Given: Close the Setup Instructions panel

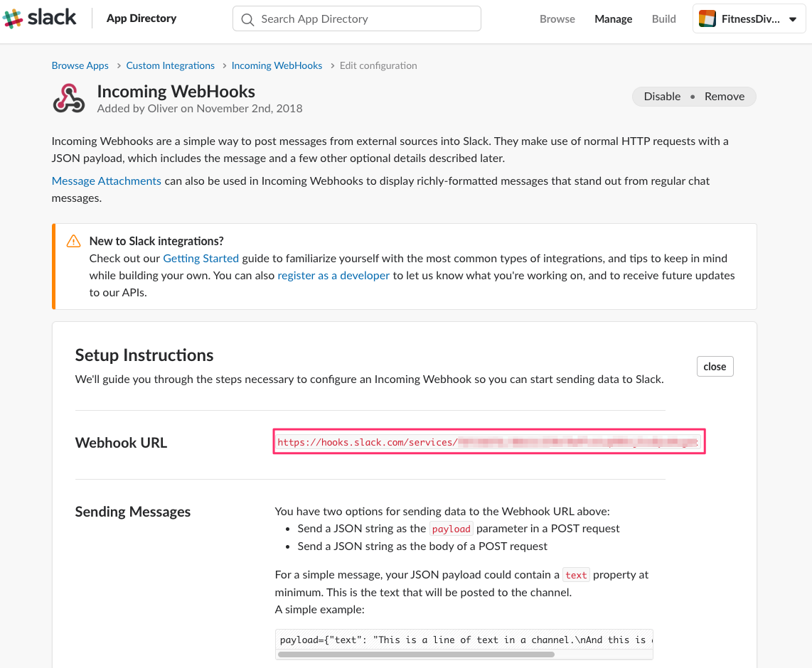Looking at the screenshot, I should click(x=715, y=367).
